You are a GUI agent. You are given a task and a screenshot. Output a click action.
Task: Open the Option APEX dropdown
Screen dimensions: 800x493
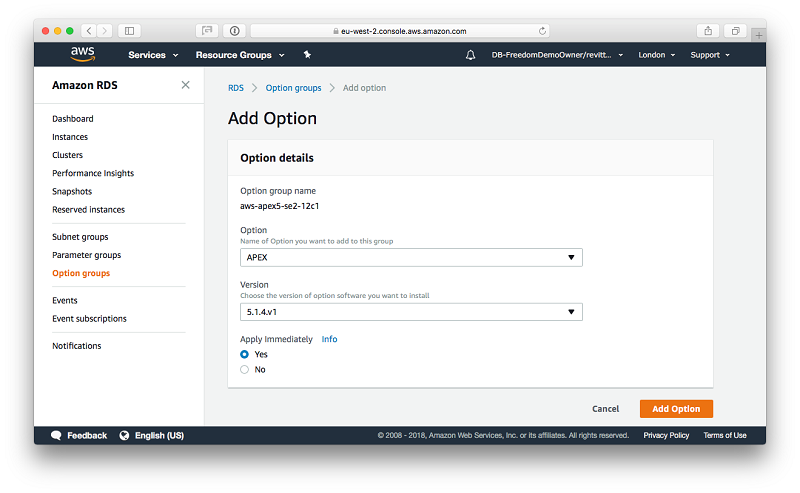411,257
